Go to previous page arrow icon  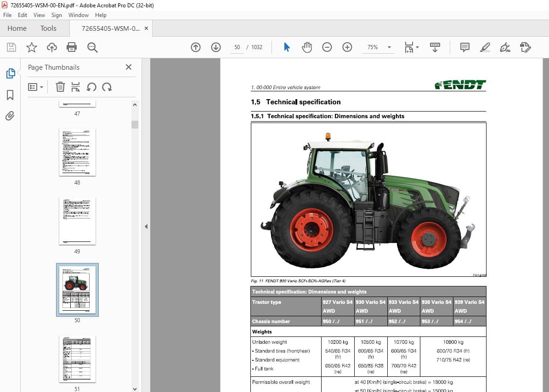click(x=196, y=47)
